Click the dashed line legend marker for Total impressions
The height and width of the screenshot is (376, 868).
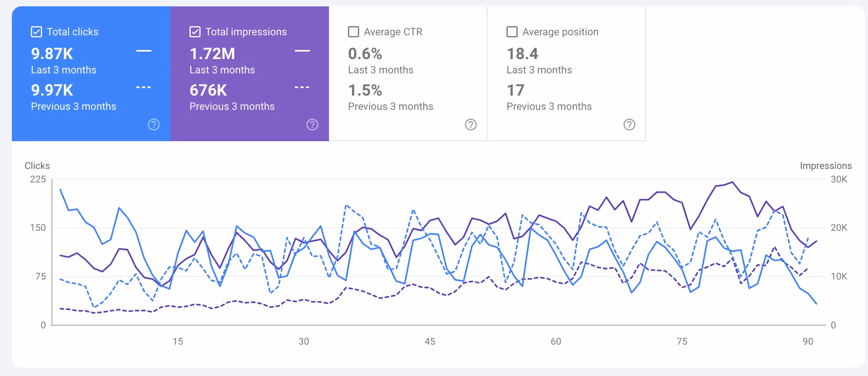coord(302,87)
